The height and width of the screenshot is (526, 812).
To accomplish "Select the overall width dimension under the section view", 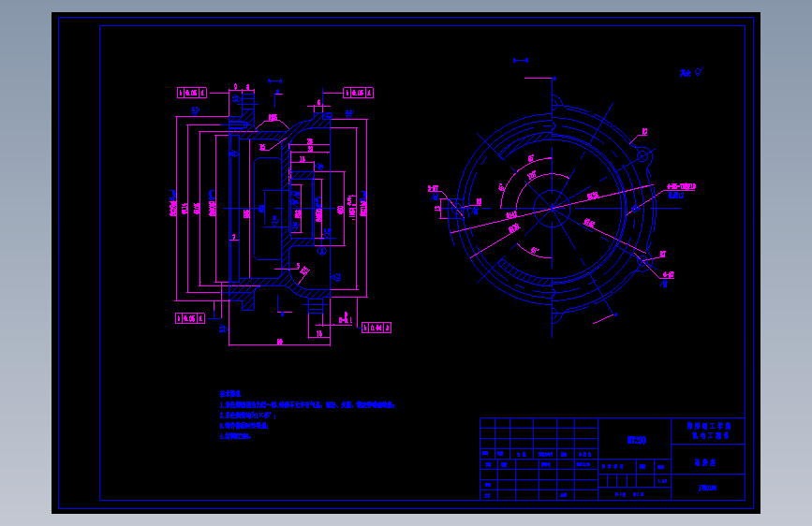I will [280, 343].
